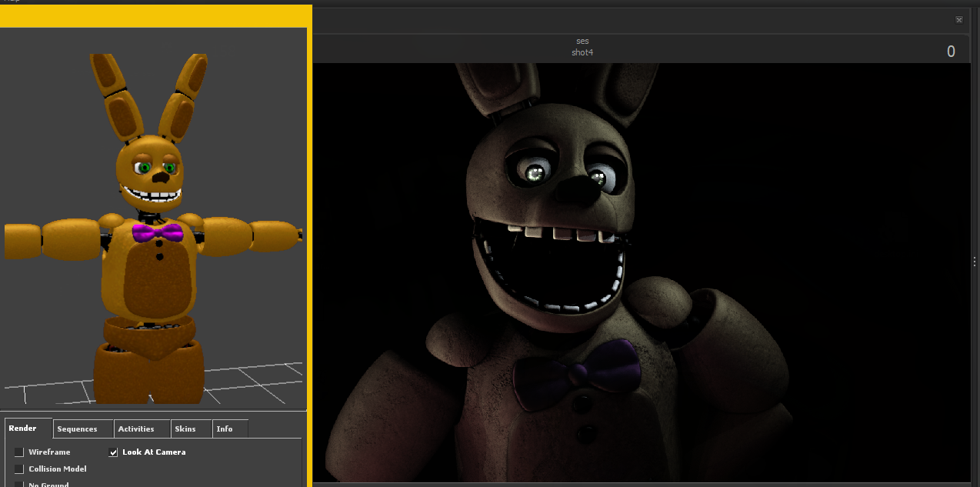The image size is (980, 487).
Task: Close the viewport panel with the X
Action: pos(959,20)
